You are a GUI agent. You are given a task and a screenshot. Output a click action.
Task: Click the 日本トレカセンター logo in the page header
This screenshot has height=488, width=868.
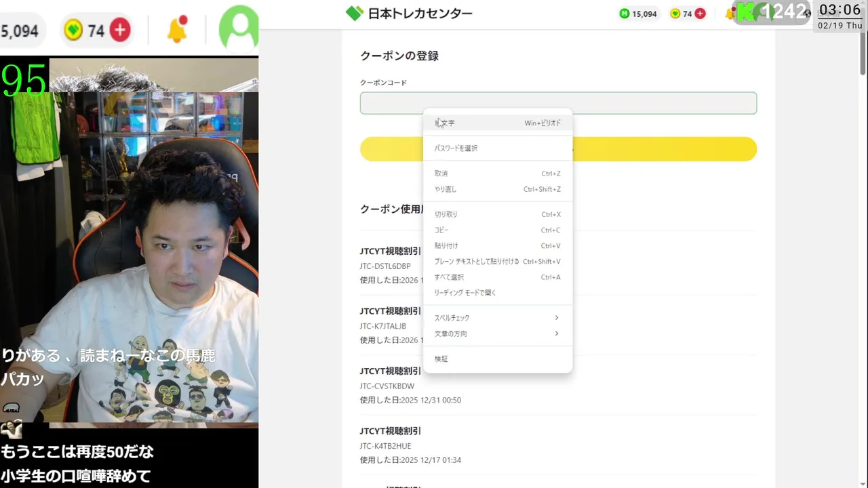(x=409, y=13)
